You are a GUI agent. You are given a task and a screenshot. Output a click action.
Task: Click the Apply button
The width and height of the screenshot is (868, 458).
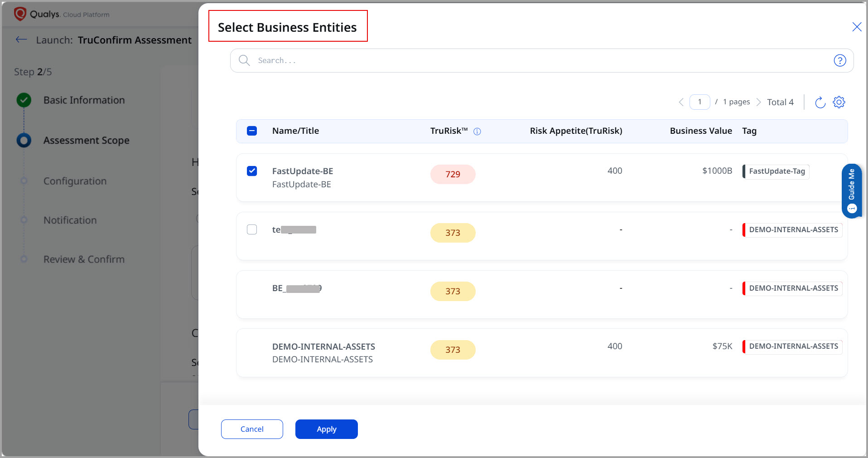pyautogui.click(x=327, y=429)
